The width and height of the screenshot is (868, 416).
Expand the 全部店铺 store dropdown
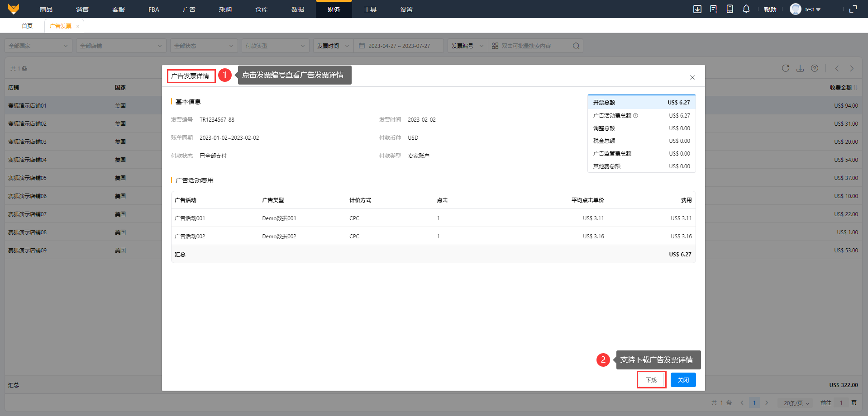point(121,46)
